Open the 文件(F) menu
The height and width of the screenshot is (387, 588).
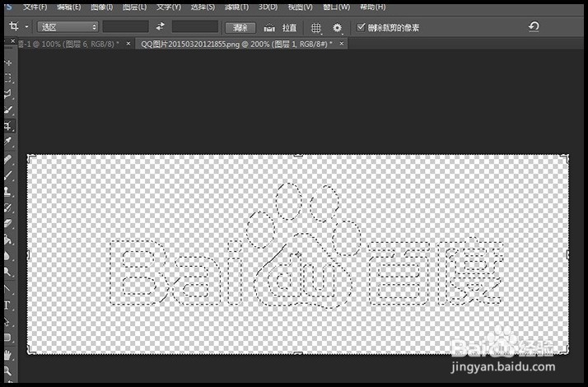tap(35, 7)
